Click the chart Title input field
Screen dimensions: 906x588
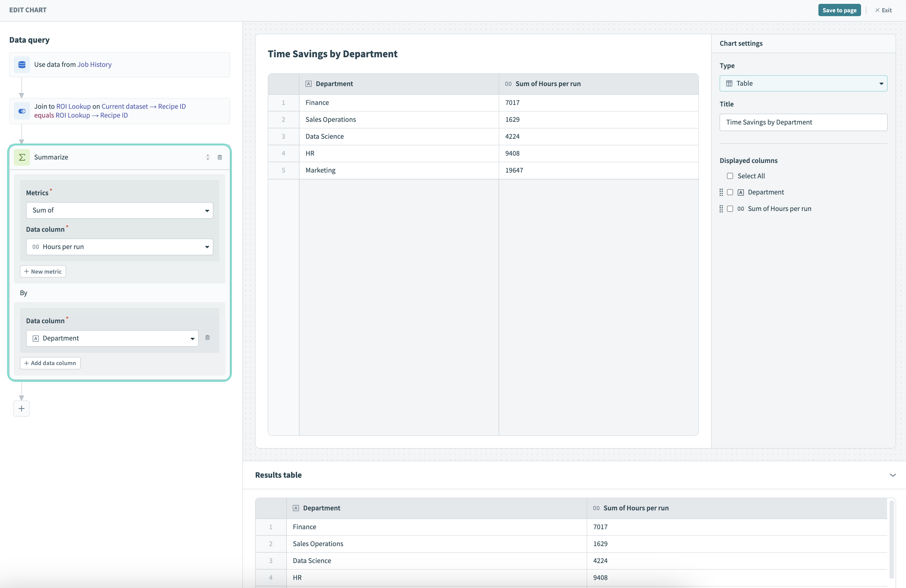[803, 122]
